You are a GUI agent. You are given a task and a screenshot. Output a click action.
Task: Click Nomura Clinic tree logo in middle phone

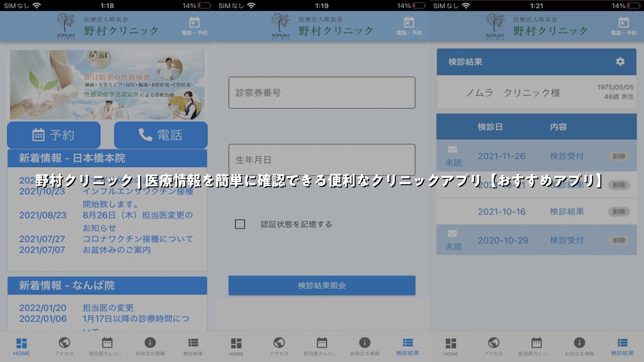click(x=280, y=26)
